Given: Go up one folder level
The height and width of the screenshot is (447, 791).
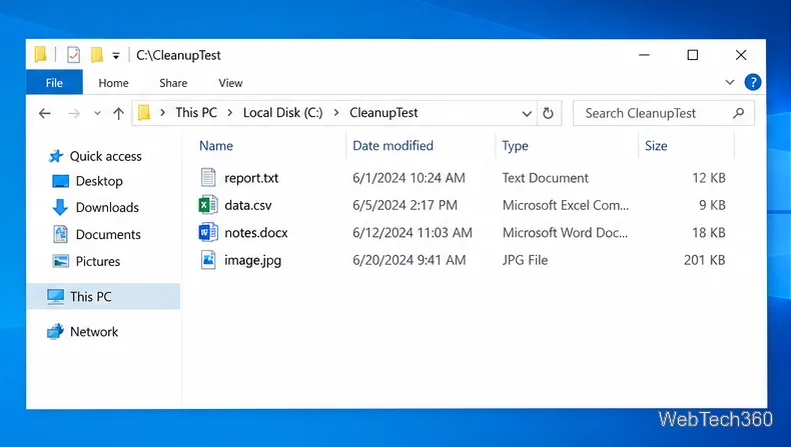Looking at the screenshot, I should tap(119, 114).
